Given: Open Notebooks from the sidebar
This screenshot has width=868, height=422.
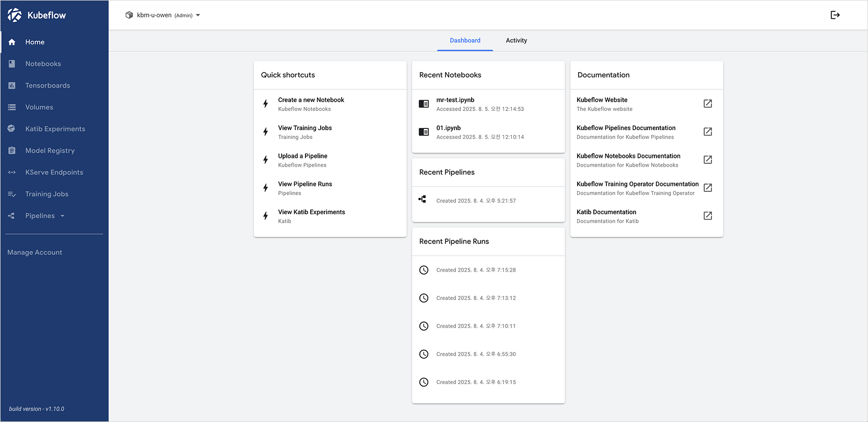Looking at the screenshot, I should click(54, 64).
